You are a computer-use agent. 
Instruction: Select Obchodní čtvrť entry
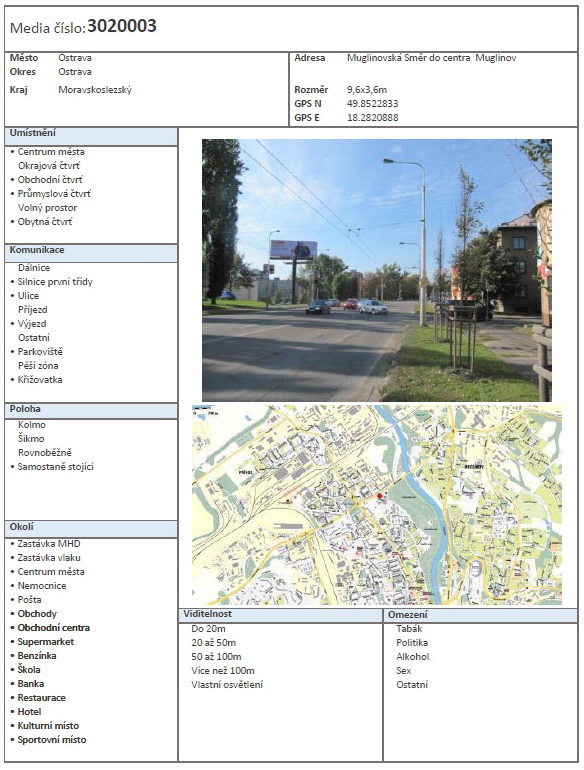[50, 180]
